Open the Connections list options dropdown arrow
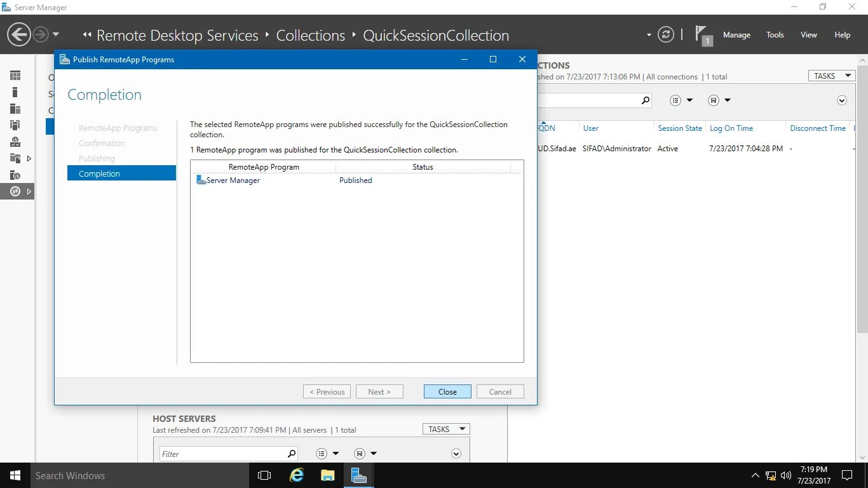The height and width of the screenshot is (488, 868). tap(689, 100)
